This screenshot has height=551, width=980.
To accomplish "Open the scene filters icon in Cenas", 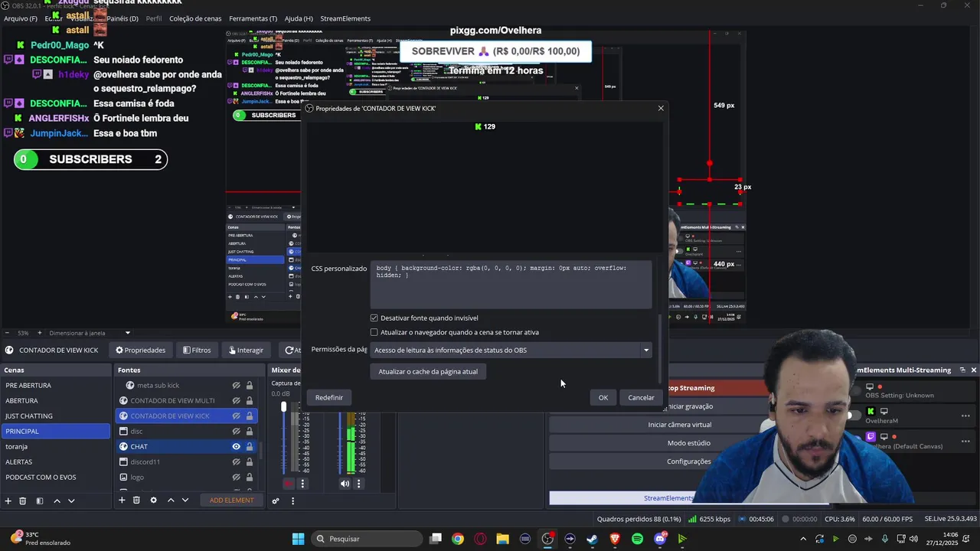I will [x=40, y=500].
